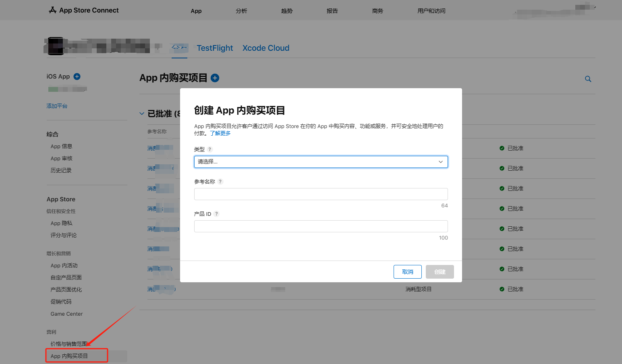The width and height of the screenshot is (622, 364).
Task: Open the 了解更多 link
Action: pyautogui.click(x=220, y=133)
